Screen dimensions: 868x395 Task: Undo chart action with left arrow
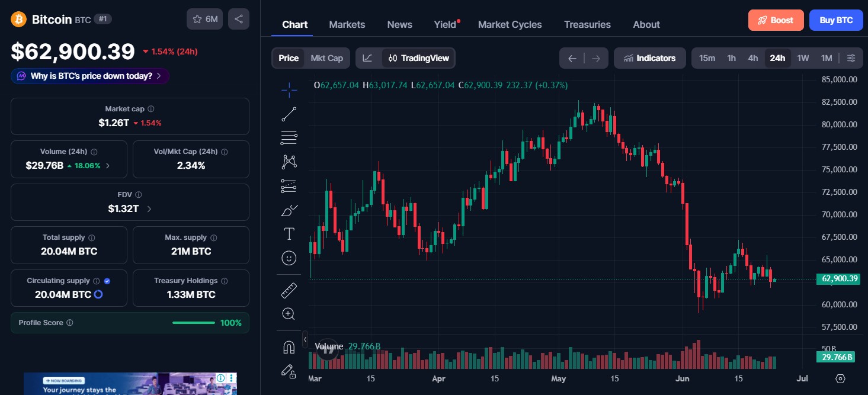(x=572, y=58)
